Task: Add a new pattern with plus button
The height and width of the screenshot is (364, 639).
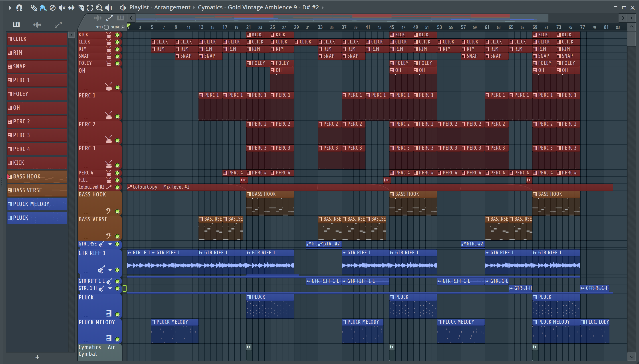Action: click(37, 357)
